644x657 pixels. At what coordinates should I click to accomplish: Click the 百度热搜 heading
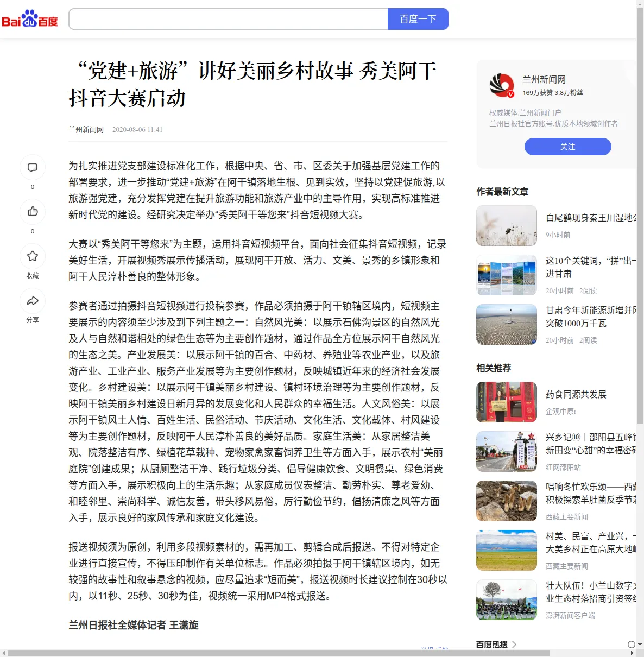pos(492,645)
